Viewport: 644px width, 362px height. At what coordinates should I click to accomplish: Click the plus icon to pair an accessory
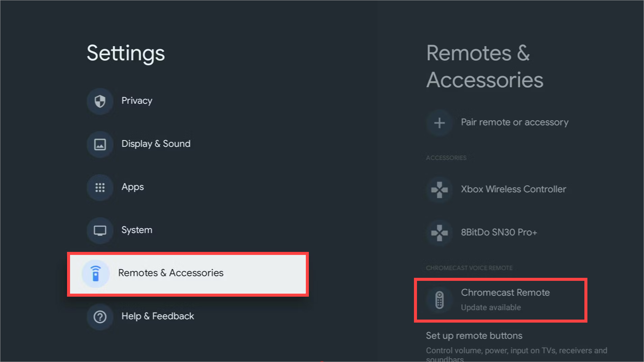439,122
